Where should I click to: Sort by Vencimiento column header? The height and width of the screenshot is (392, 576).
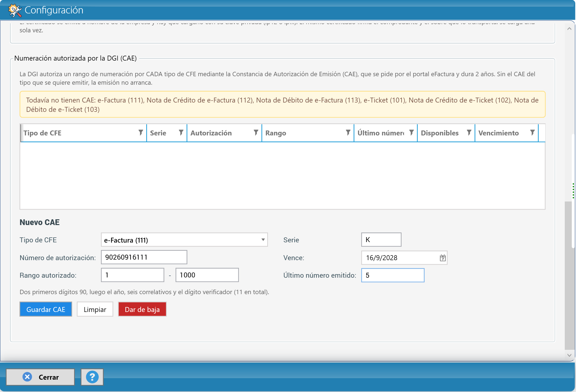(499, 133)
